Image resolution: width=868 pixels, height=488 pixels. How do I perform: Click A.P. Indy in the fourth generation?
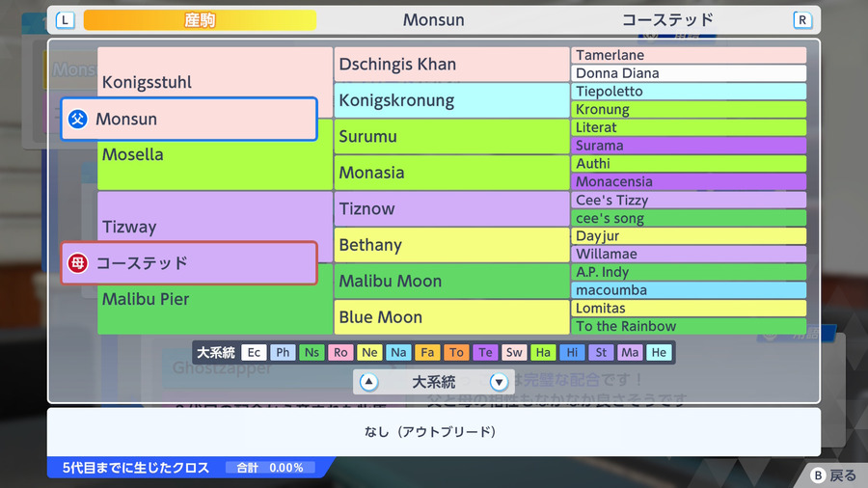689,272
